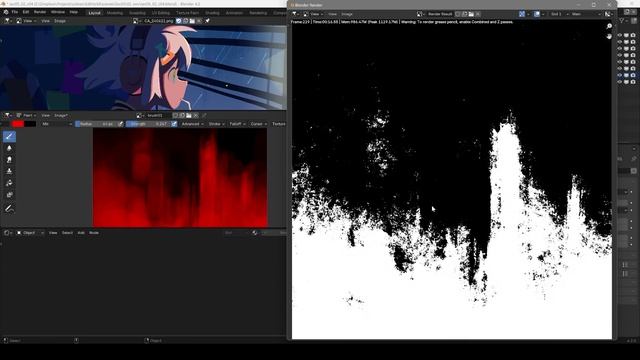Screen dimensions: 640x360
Task: Expand the Cursor options popover
Action: click(259, 124)
